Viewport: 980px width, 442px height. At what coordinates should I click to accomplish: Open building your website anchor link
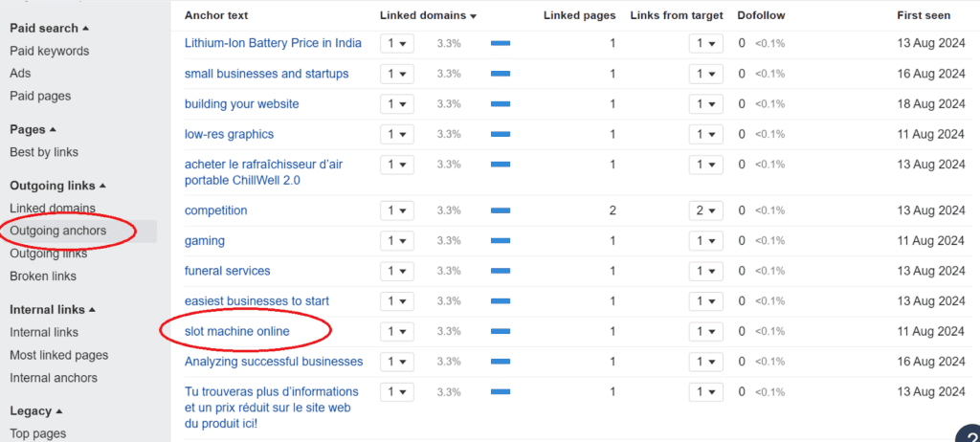pyautogui.click(x=241, y=103)
